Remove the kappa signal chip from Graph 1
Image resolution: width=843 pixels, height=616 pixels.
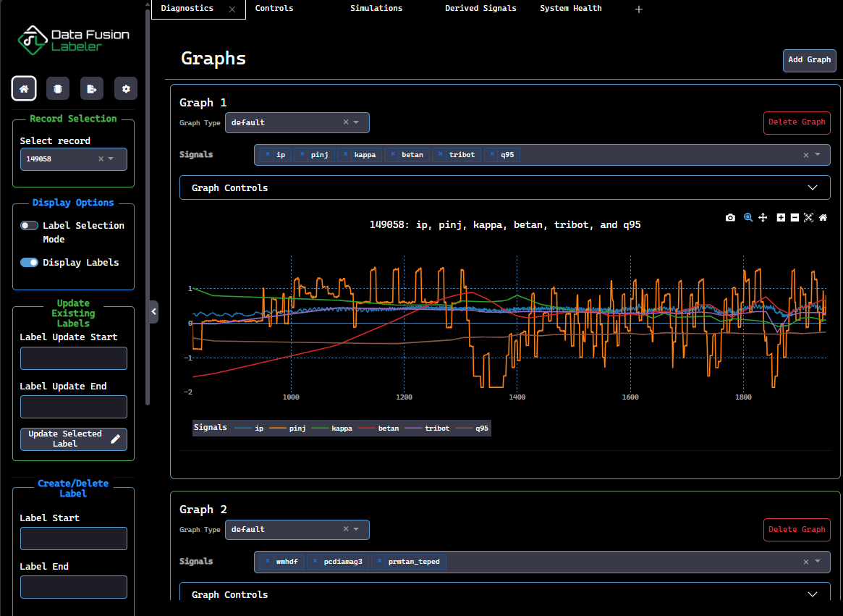pos(345,154)
